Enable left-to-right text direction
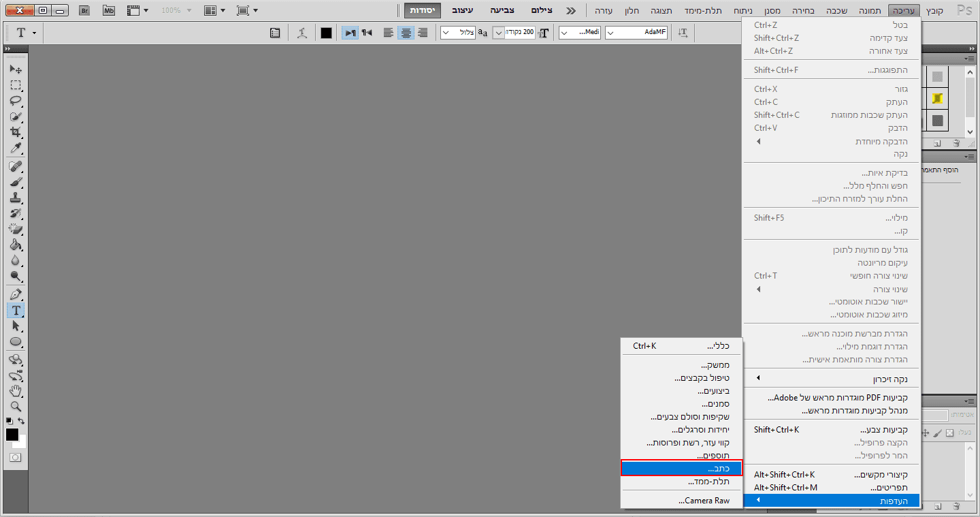 [x=350, y=33]
